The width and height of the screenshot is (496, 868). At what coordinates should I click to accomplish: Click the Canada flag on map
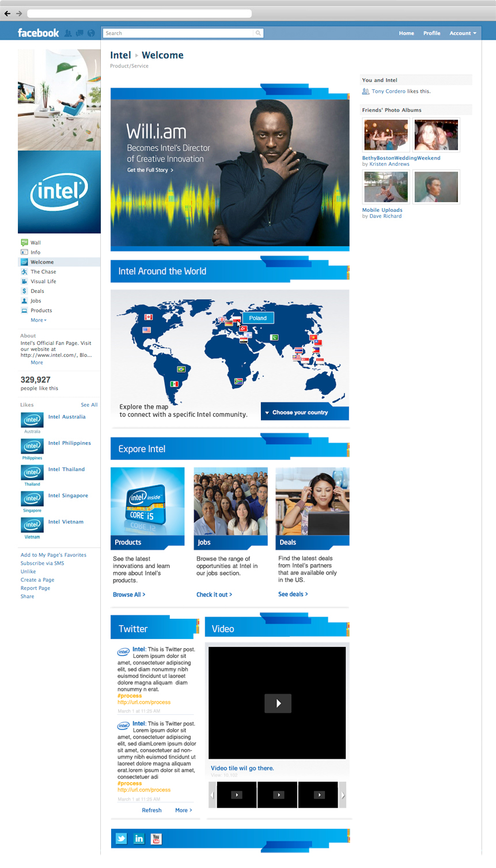click(148, 317)
